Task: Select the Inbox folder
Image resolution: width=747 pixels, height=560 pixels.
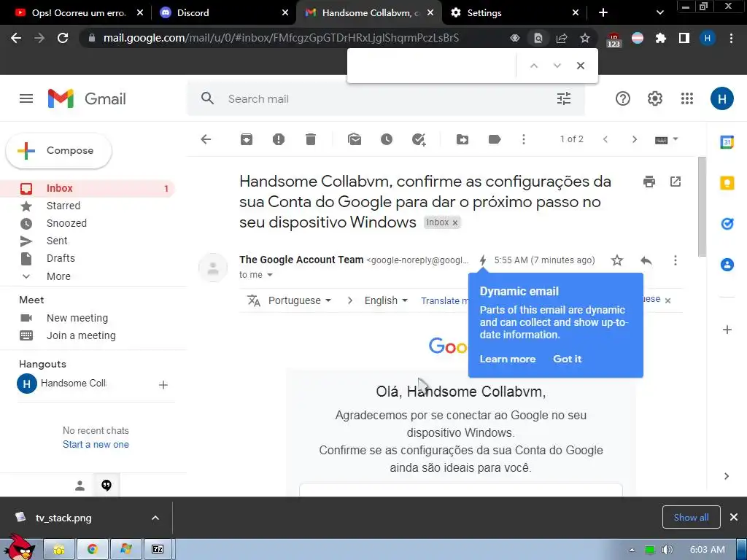Action: pyautogui.click(x=88, y=188)
